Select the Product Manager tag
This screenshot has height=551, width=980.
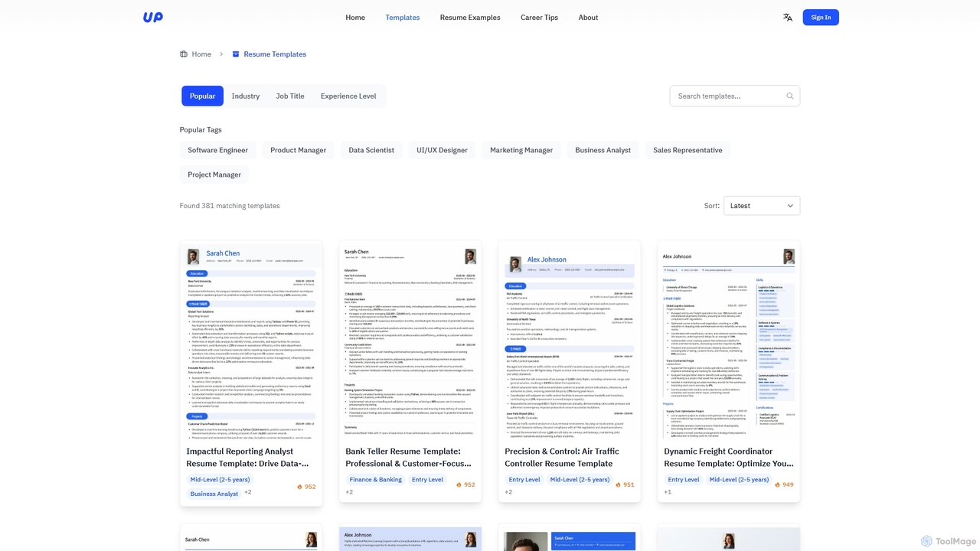[x=298, y=150]
